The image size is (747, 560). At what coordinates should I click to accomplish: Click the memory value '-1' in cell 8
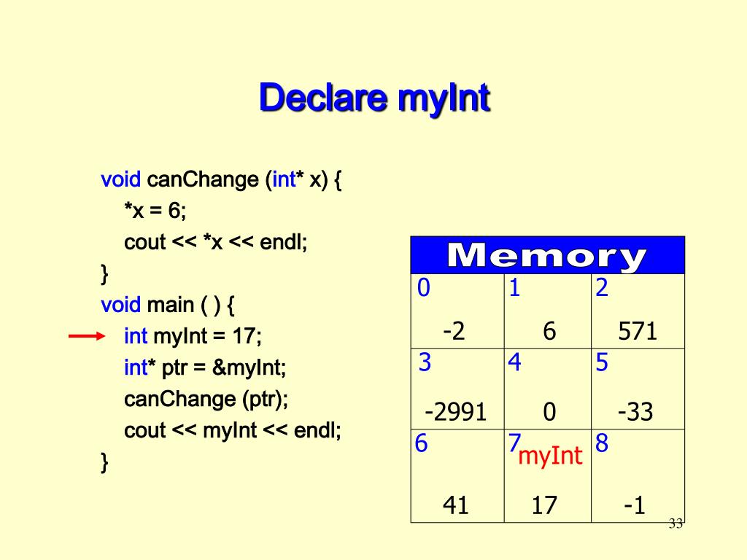(635, 505)
